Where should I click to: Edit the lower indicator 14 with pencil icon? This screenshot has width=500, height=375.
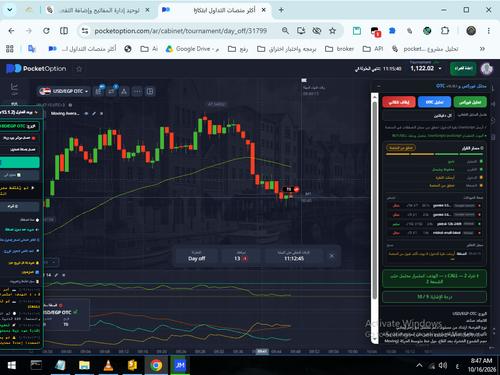click(x=56, y=275)
